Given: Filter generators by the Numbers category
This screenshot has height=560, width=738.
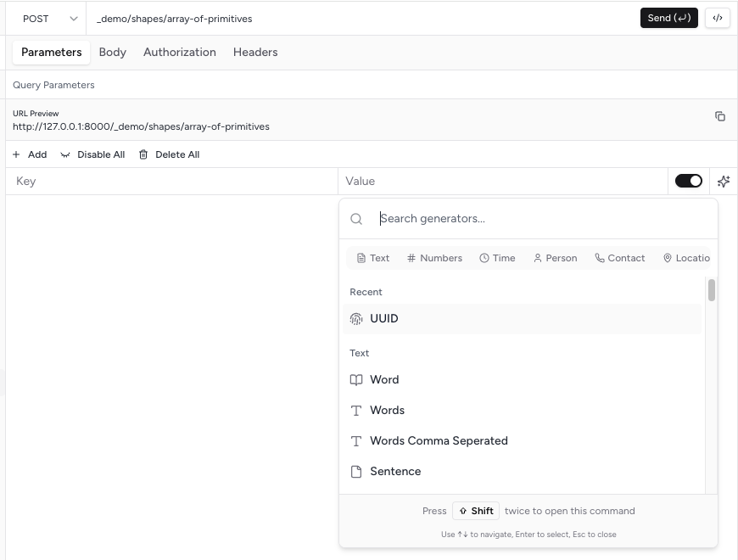Looking at the screenshot, I should 434,258.
